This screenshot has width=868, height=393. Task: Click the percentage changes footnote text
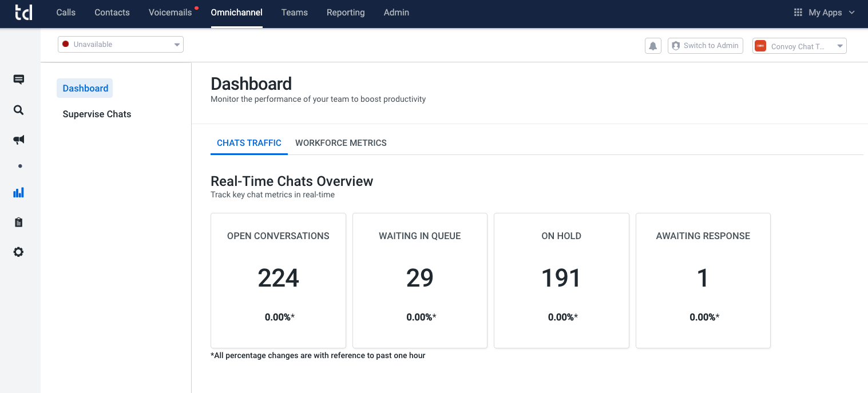318,355
